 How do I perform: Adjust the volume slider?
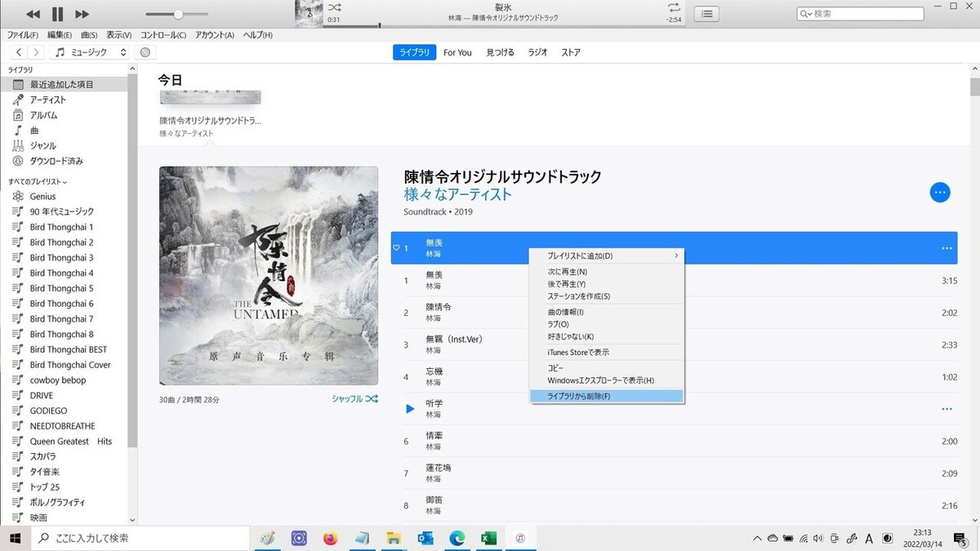(x=177, y=14)
